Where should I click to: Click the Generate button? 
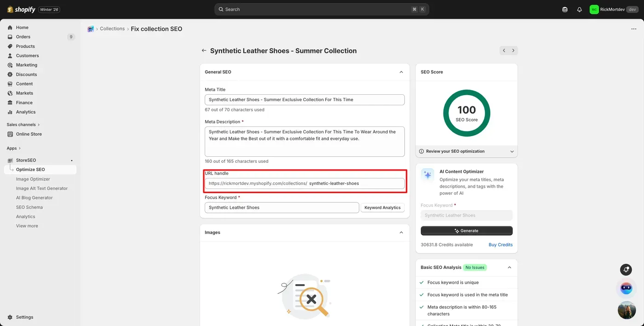(466, 231)
